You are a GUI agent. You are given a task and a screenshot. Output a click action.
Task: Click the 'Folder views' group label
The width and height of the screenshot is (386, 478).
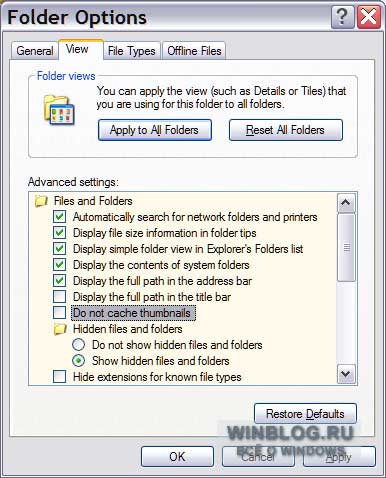pyautogui.click(x=66, y=76)
